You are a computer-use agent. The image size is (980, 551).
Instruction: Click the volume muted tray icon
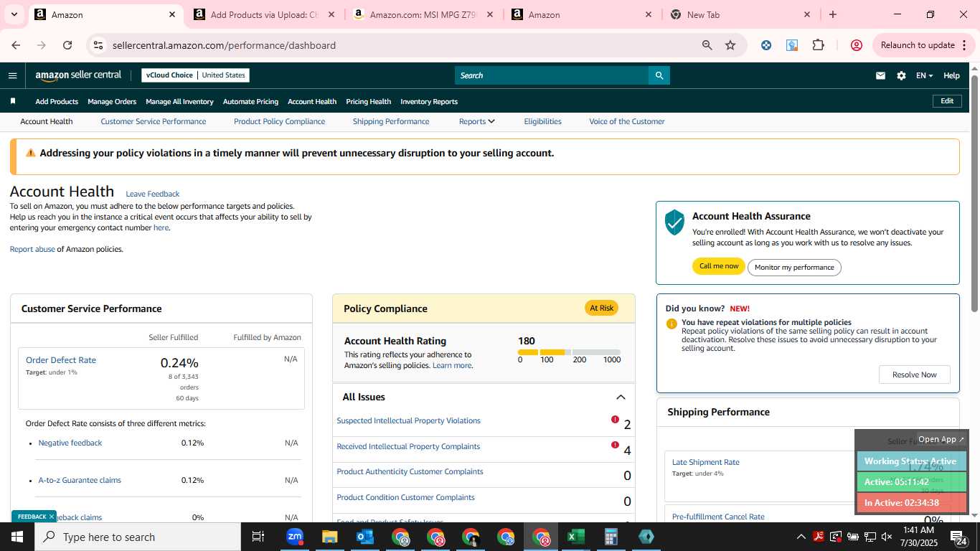(887, 537)
